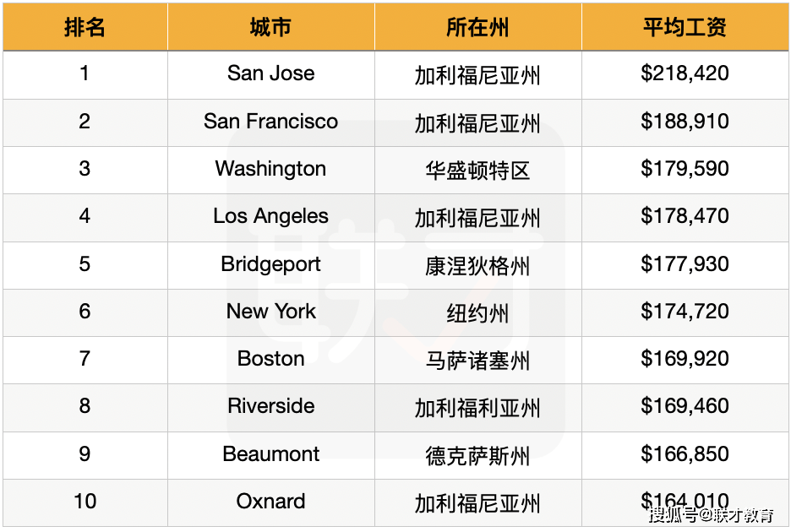Screen dimensions: 791x532
Task: Click the 所在州 column header
Action: coord(477,27)
